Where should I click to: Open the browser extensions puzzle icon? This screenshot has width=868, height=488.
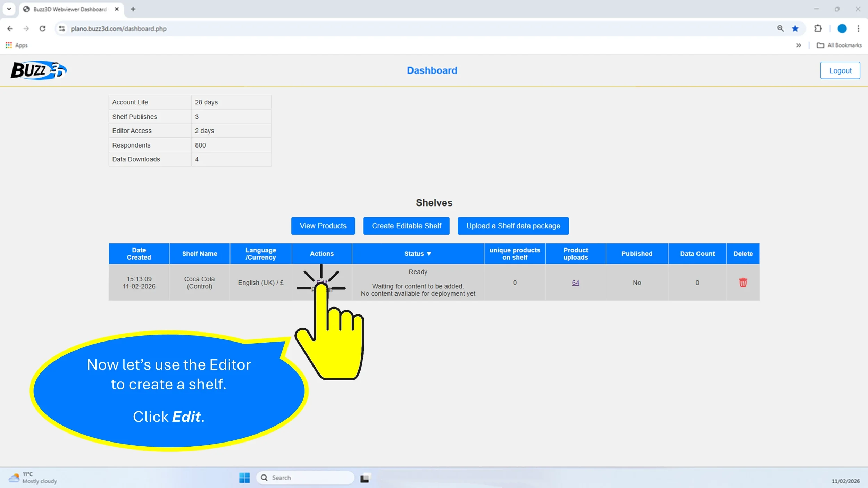click(x=818, y=28)
